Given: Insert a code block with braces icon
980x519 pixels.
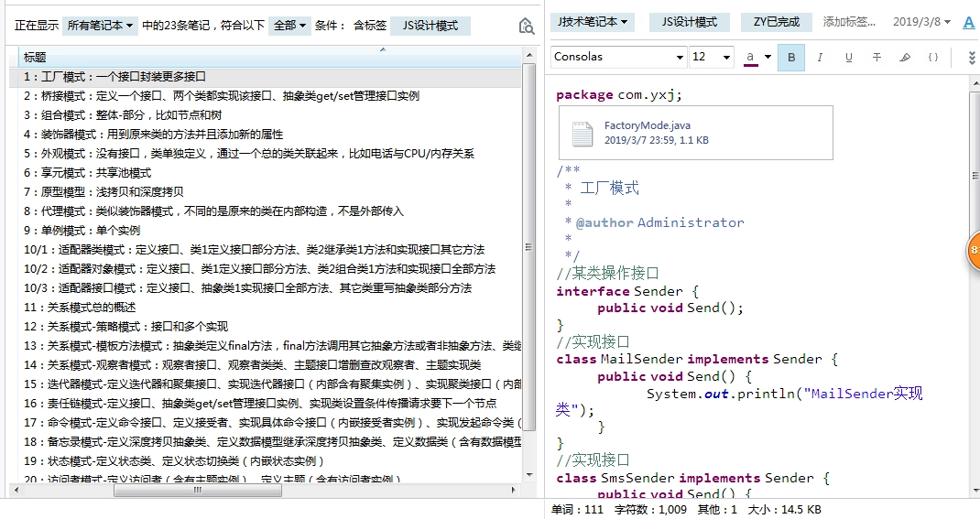Looking at the screenshot, I should (x=933, y=58).
